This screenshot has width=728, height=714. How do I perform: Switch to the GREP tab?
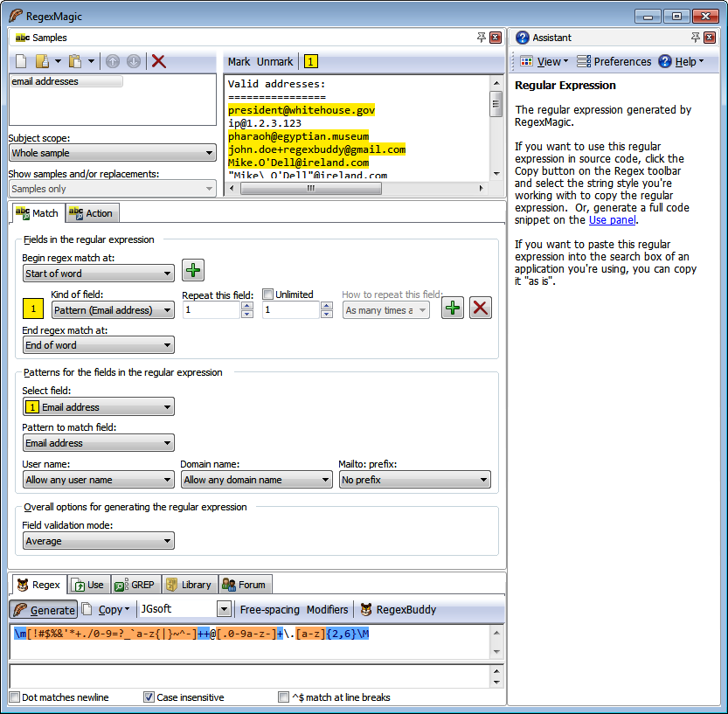(x=135, y=585)
